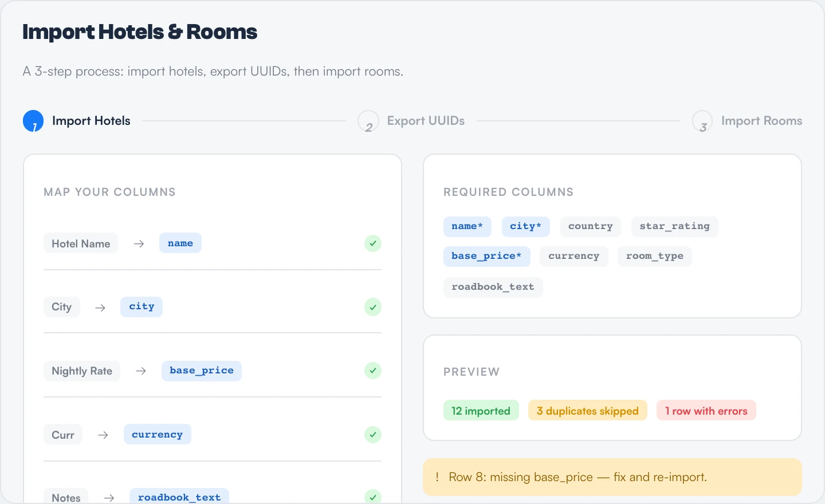Click mapped target chip 'name' in mapping
Viewport: 825px width, 504px height.
[180, 243]
